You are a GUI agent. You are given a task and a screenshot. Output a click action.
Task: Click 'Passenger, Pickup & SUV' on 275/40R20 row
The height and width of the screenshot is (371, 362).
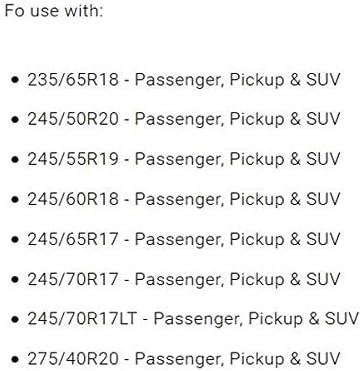pyautogui.click(x=237, y=359)
